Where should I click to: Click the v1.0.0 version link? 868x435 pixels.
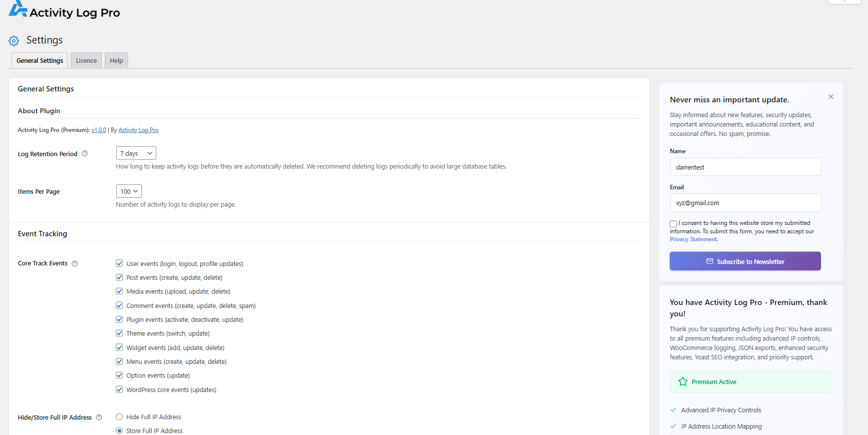tap(99, 130)
